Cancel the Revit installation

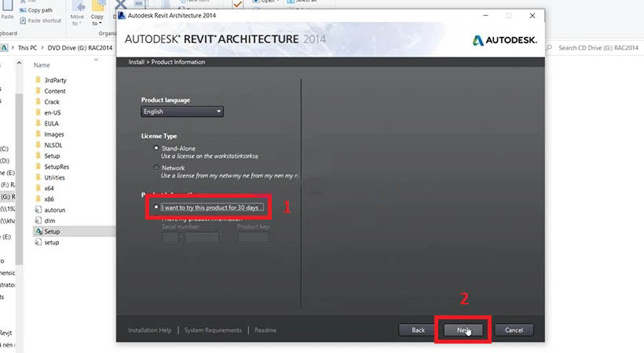514,330
